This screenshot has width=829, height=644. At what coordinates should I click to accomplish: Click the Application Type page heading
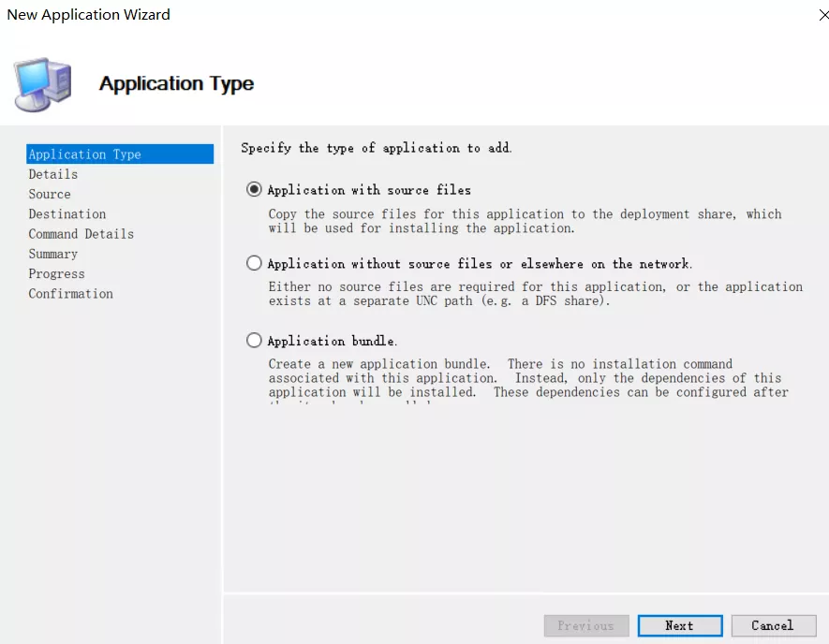click(x=176, y=83)
